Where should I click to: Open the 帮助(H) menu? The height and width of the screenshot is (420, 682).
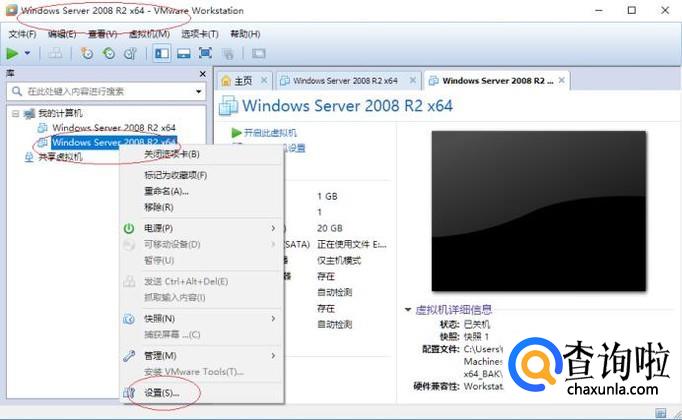(245, 34)
